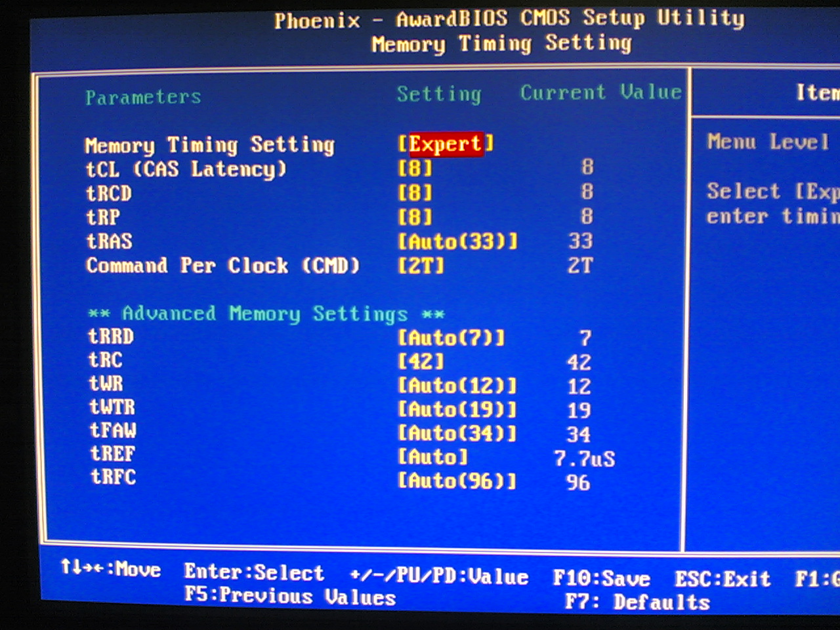
Task: Click the F7: Defaults hint
Action: pyautogui.click(x=638, y=602)
